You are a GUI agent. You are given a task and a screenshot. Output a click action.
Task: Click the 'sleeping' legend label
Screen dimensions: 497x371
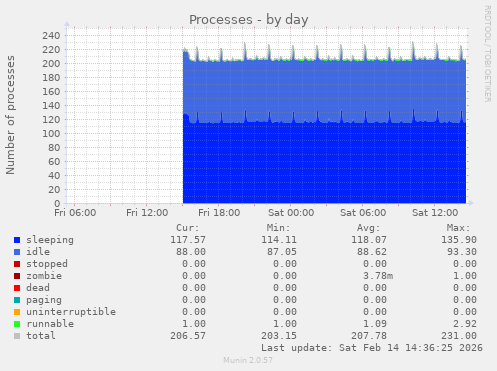50,240
